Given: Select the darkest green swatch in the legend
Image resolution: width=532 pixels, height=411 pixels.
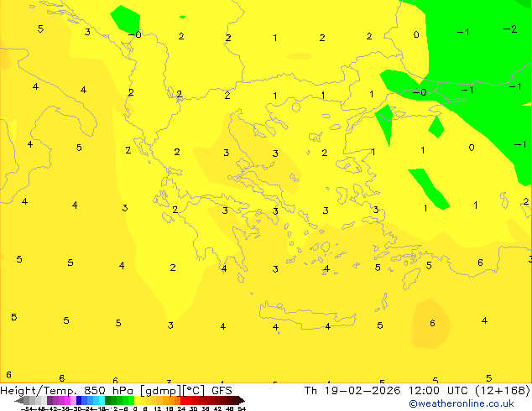Looking at the screenshot, I should [x=107, y=400].
